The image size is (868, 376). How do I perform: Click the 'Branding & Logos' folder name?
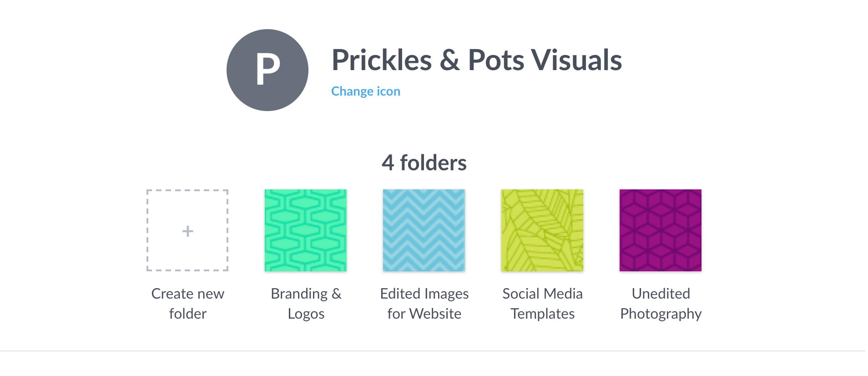coord(306,304)
